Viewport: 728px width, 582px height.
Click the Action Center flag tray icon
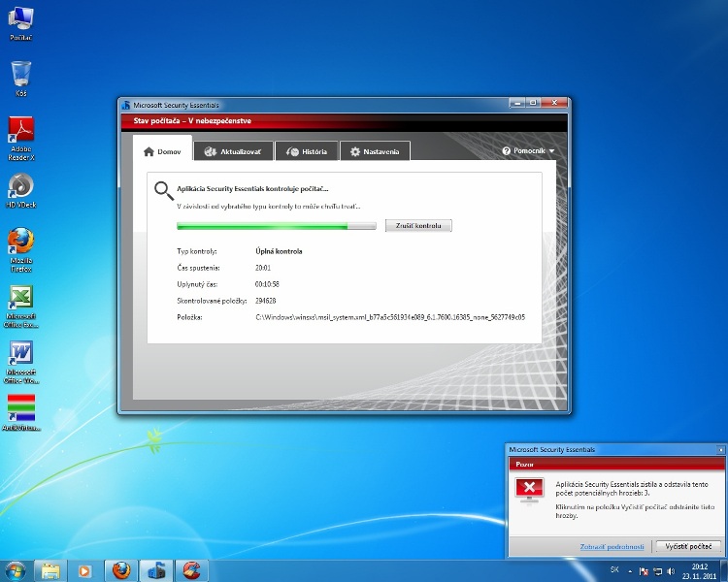pyautogui.click(x=644, y=571)
